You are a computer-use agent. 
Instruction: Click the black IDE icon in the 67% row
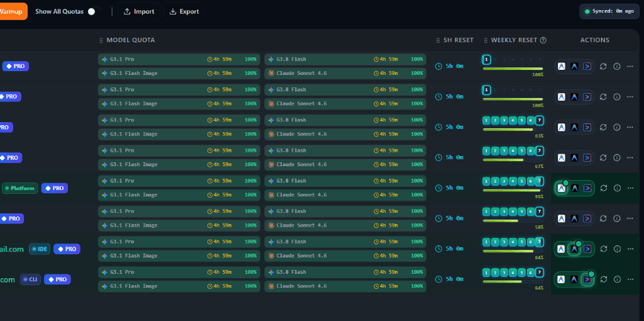(574, 157)
